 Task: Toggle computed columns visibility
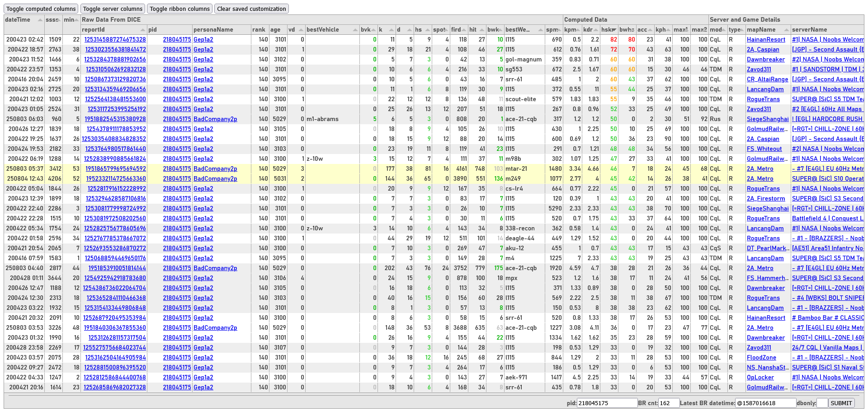coord(41,9)
